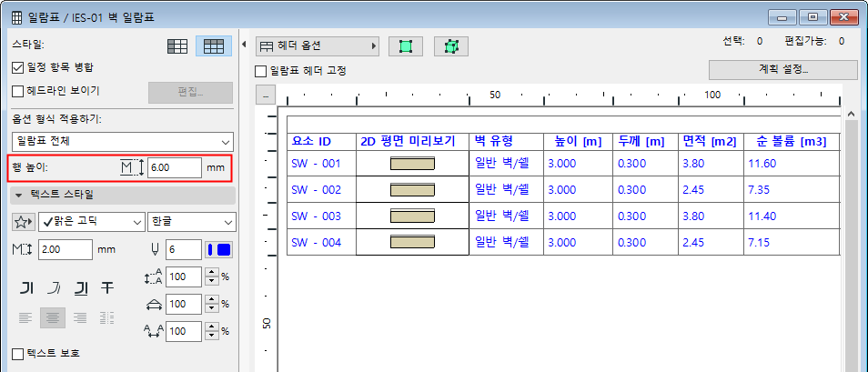Click the row height 6.00 input field
This screenshot has height=372, width=868.
pyautogui.click(x=175, y=167)
